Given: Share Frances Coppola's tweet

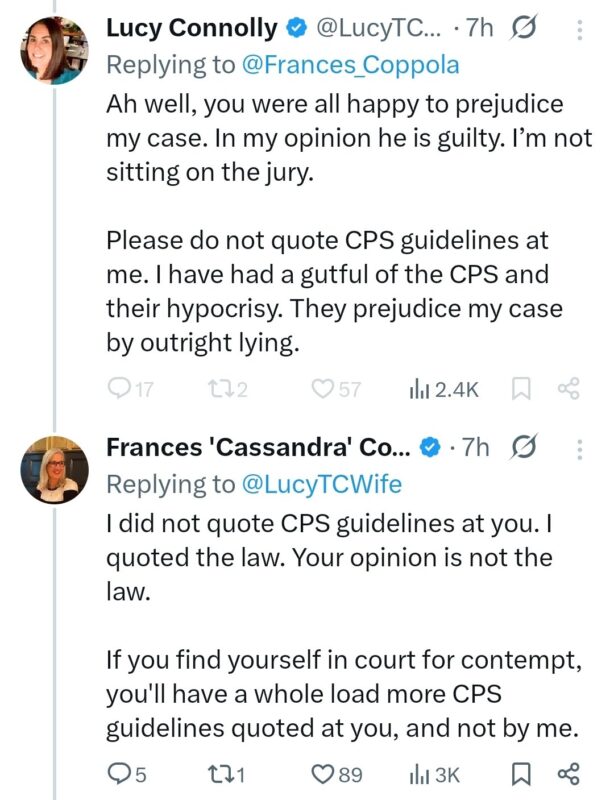Looking at the screenshot, I should pyautogui.click(x=568, y=772).
